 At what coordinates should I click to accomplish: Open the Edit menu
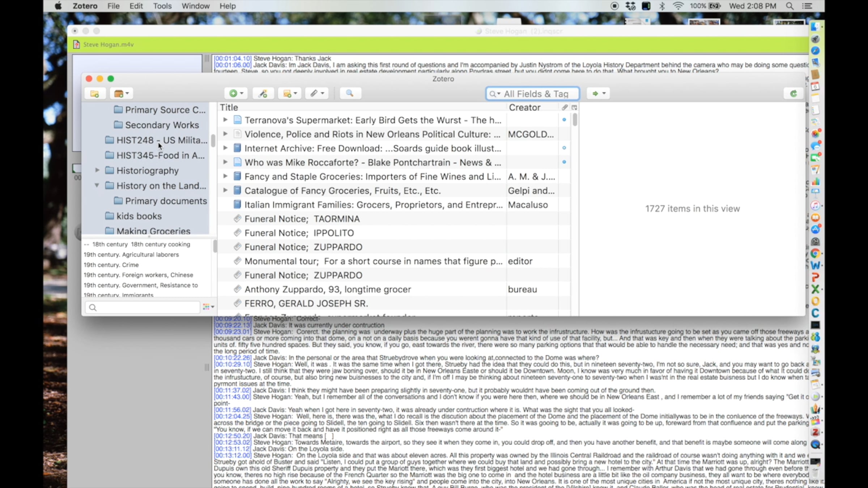click(x=136, y=6)
